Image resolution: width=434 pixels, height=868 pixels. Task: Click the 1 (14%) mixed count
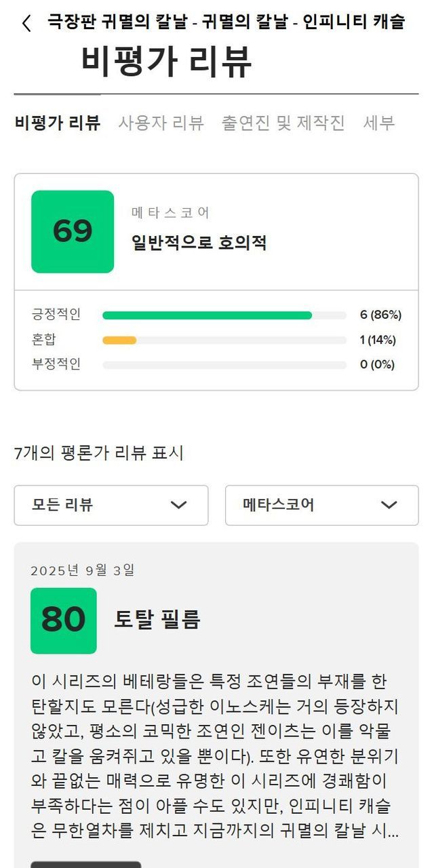point(378,340)
